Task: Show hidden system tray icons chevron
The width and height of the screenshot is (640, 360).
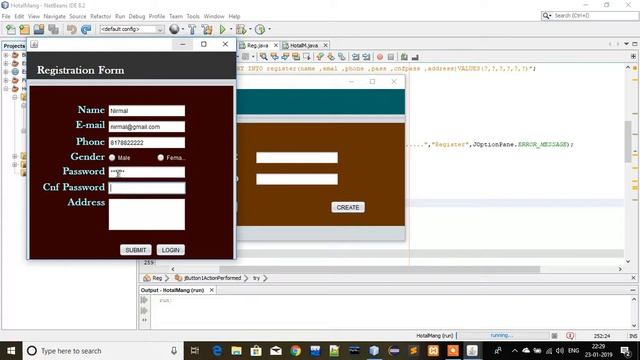Action: [514, 351]
